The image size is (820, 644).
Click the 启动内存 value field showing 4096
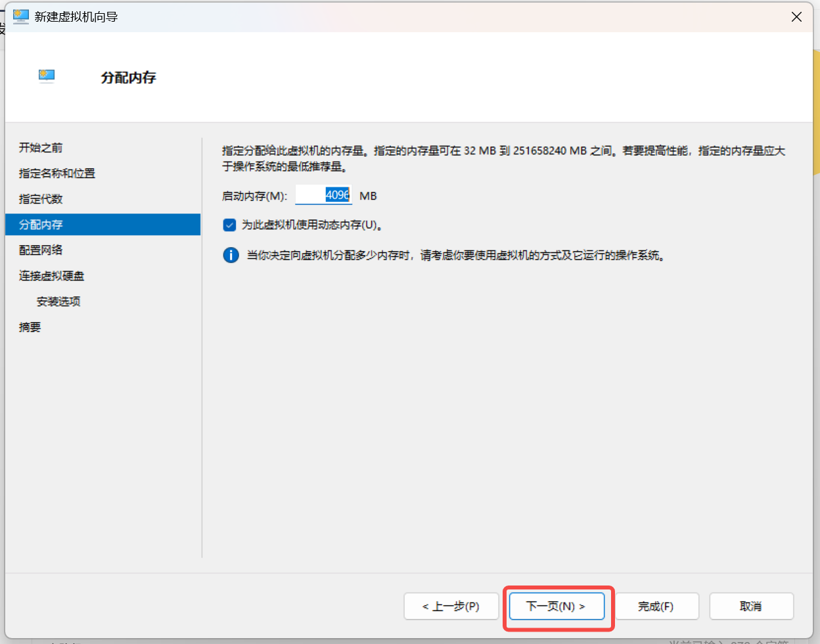tap(323, 195)
